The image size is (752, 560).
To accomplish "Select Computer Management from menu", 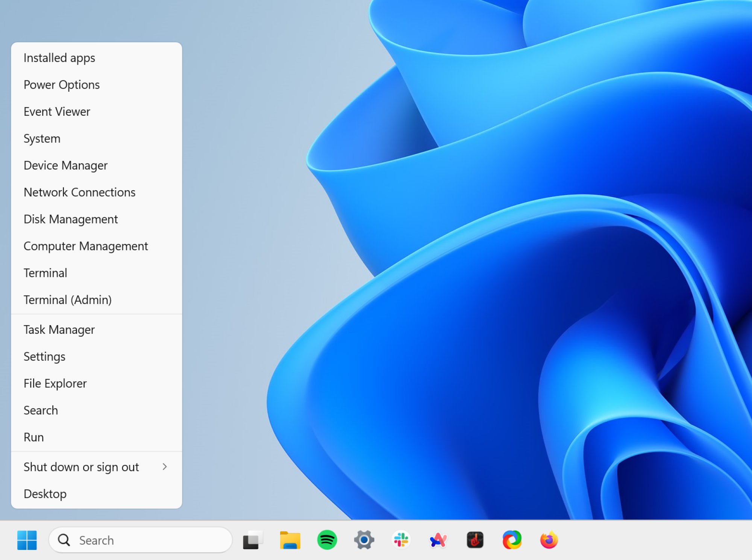I will coord(85,246).
